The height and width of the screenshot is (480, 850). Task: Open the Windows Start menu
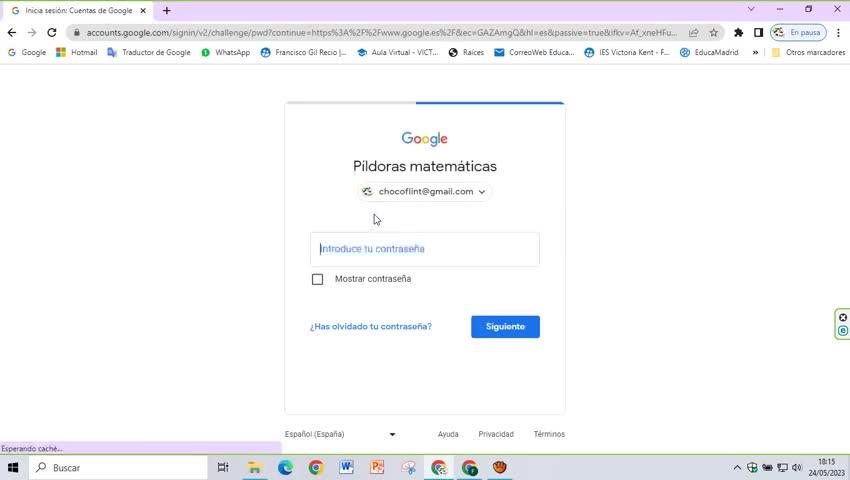(13, 468)
